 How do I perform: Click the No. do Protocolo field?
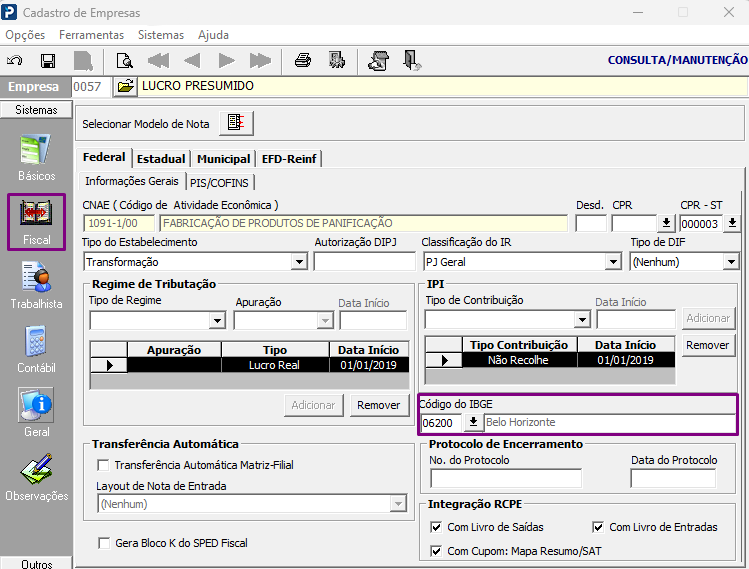click(x=506, y=478)
